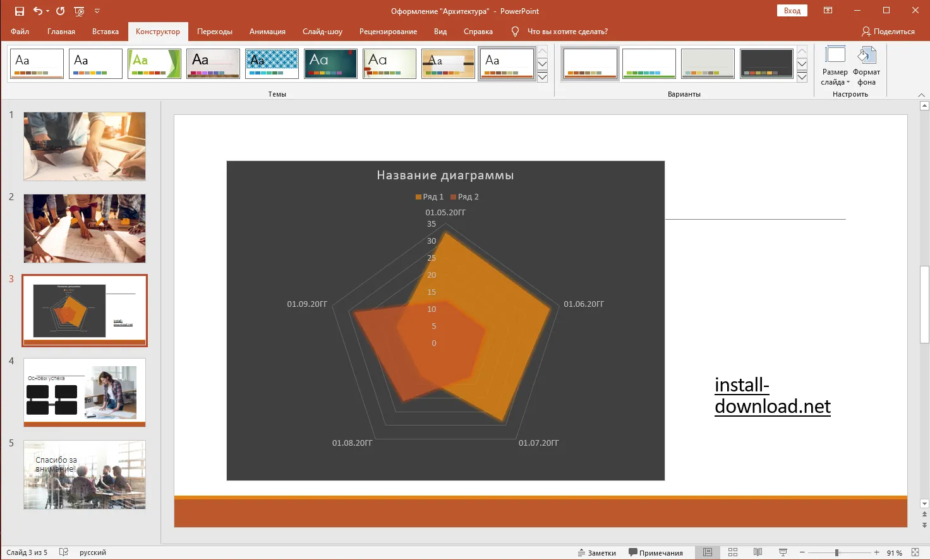Viewport: 930px width, 560px height.
Task: Open the Размер слайда dropdown
Action: [x=835, y=66]
